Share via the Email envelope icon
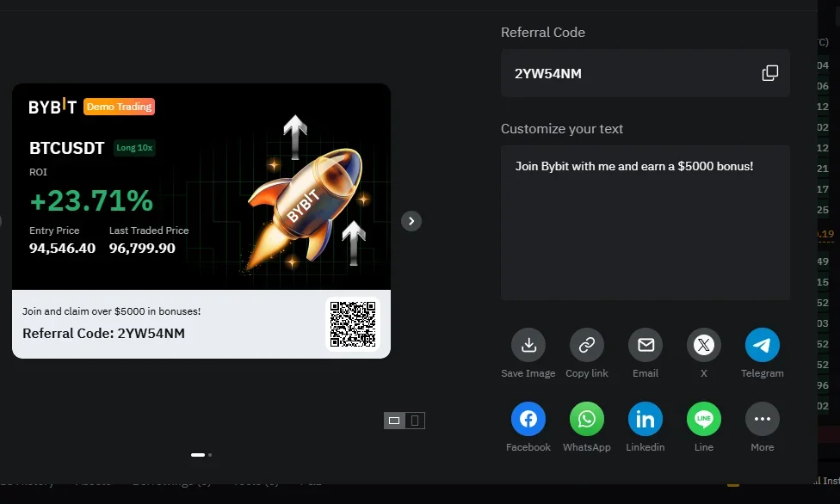The image size is (840, 504). 645,345
